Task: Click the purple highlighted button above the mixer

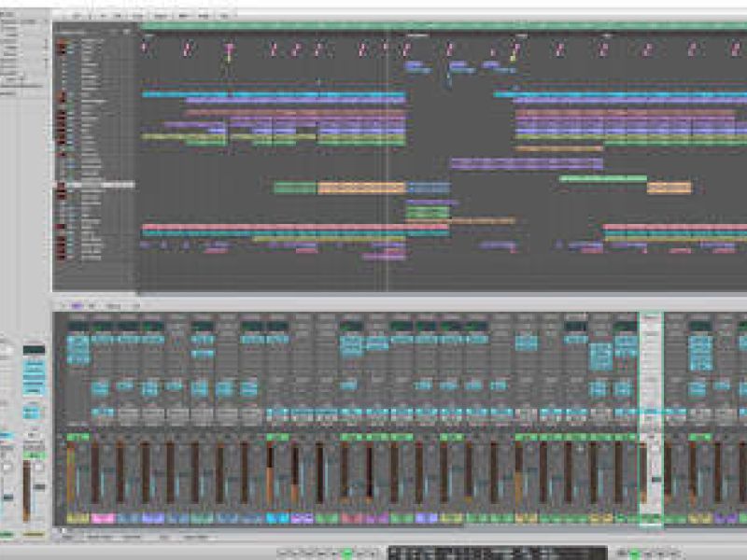Action: (x=78, y=305)
